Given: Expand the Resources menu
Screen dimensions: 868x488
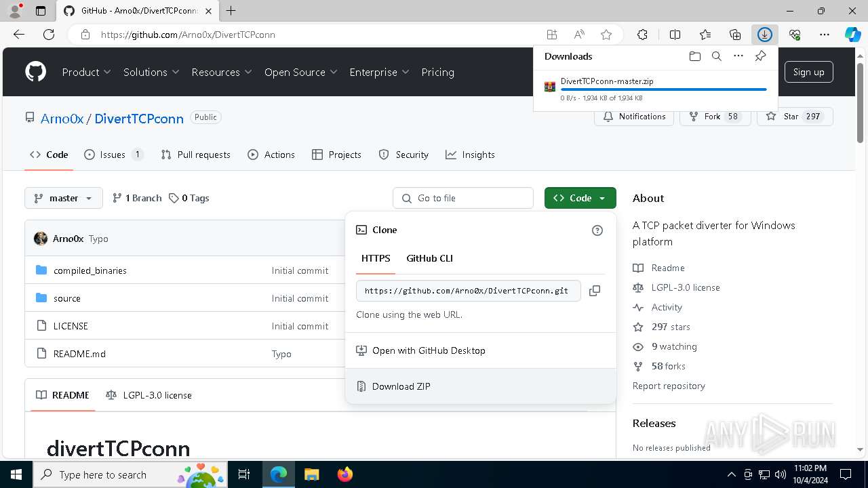Looking at the screenshot, I should 222,72.
